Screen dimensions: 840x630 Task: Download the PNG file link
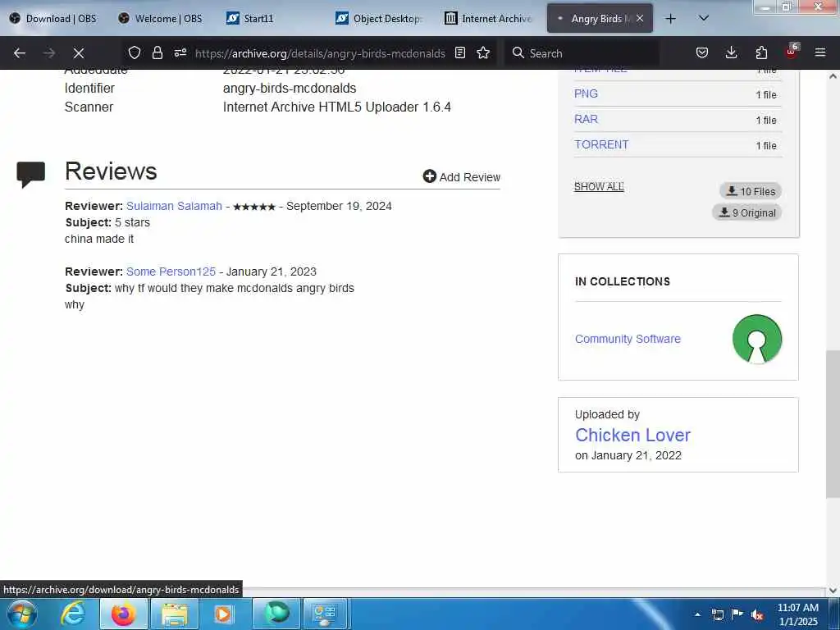pyautogui.click(x=586, y=94)
